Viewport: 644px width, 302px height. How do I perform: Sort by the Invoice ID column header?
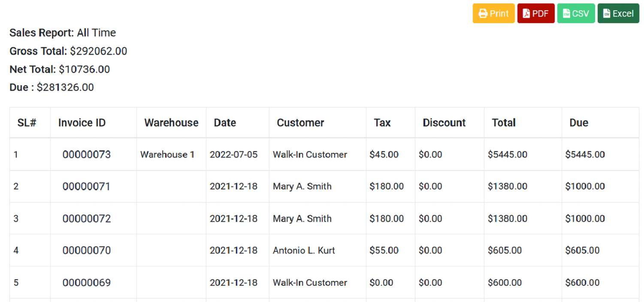82,123
